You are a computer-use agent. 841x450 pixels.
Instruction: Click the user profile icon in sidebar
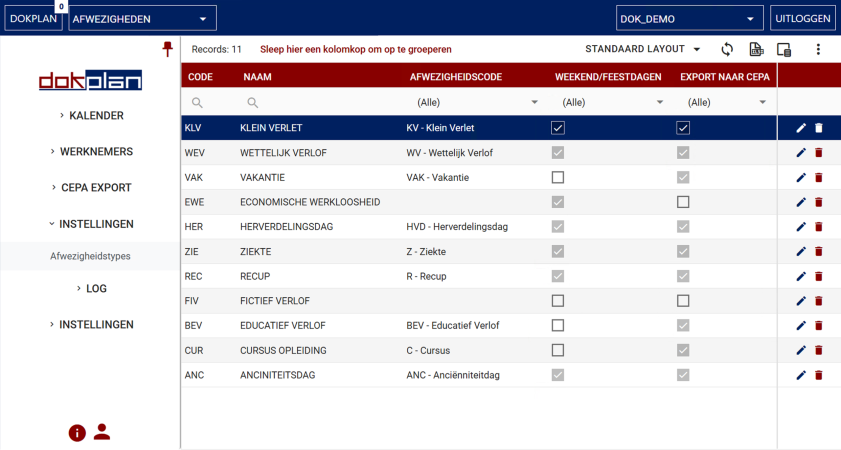(102, 432)
